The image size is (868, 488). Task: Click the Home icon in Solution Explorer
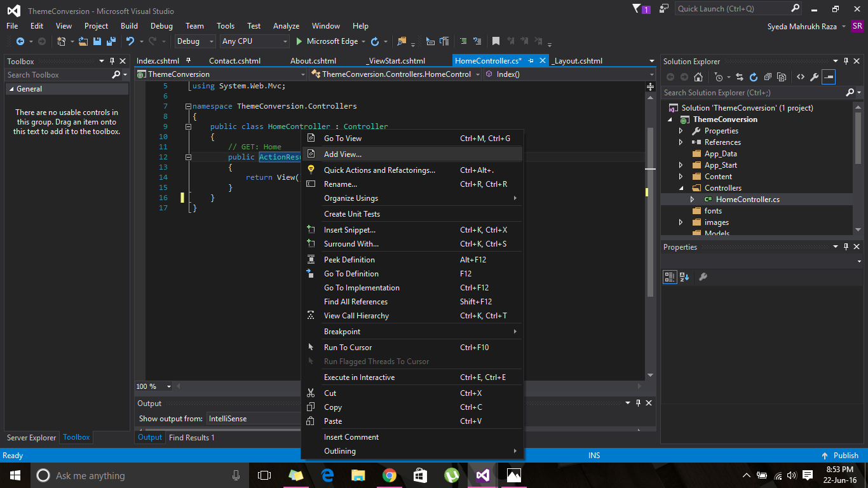(698, 77)
